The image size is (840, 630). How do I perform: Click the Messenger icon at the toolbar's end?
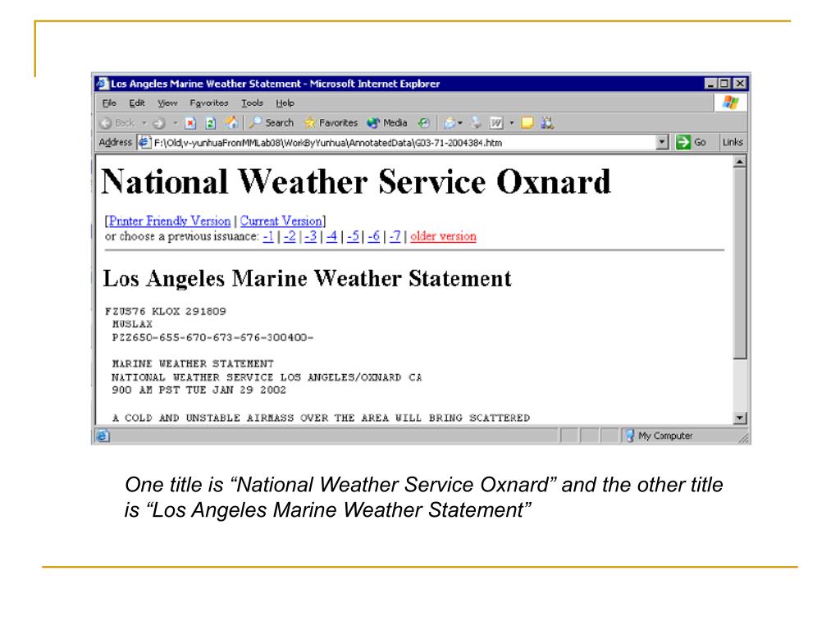[x=547, y=123]
